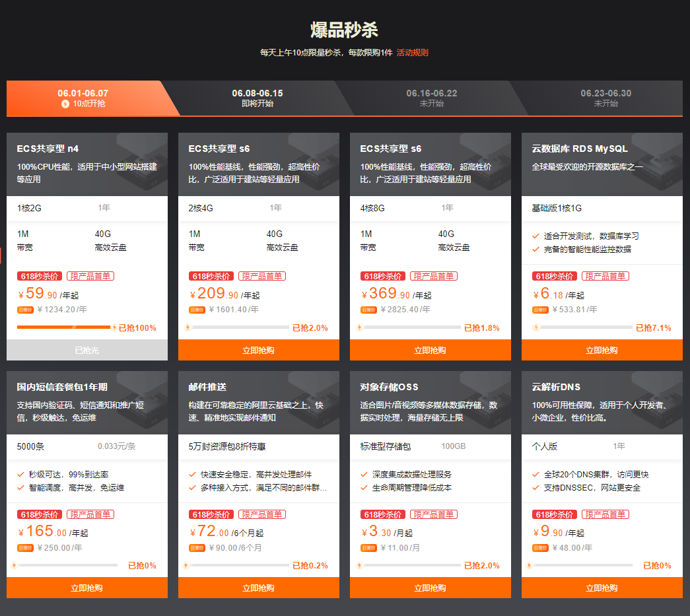Click the 国内短信套餐包1年期 heading
The width and height of the screenshot is (690, 616).
click(62, 387)
